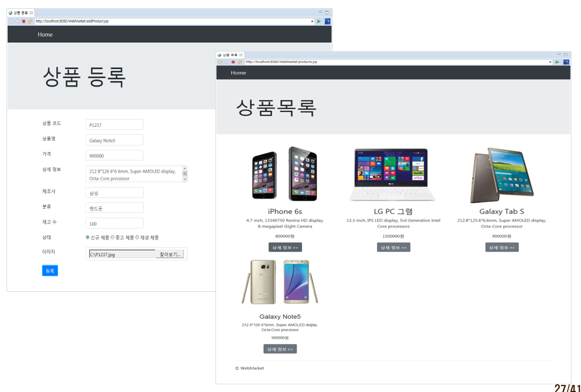
Task: Click the LG PC 그램 laptop image
Action: coord(392,174)
